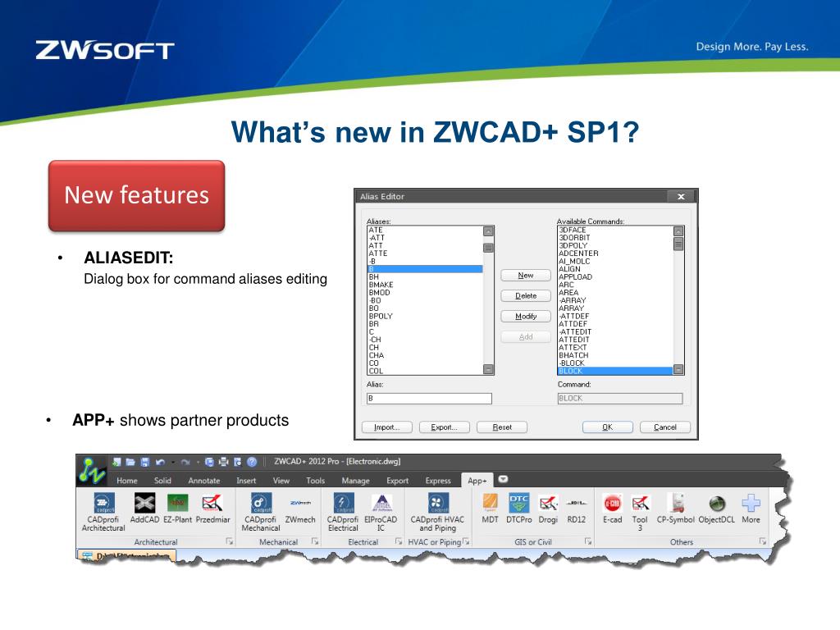Expand the Architectural panel dialog launcher
This screenshot has width=840, height=630.
coord(230,541)
